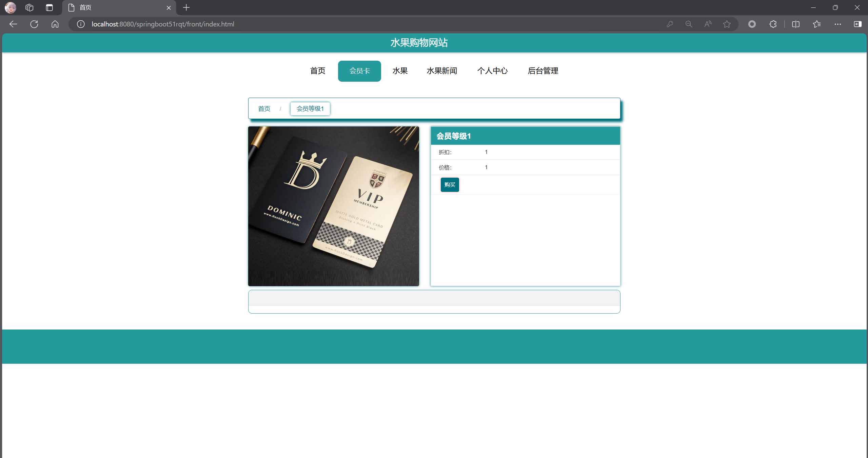Restore down the browser window
Screen dimensions: 868x458
tap(835, 7)
